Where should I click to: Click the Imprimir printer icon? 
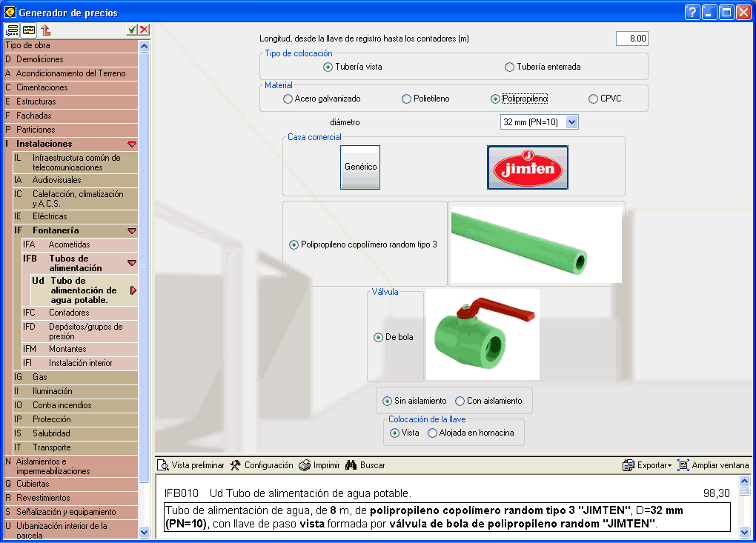pos(304,465)
